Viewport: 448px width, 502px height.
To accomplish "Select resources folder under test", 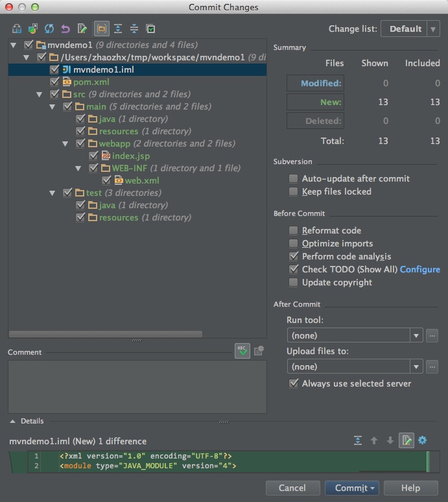I will tap(137, 218).
